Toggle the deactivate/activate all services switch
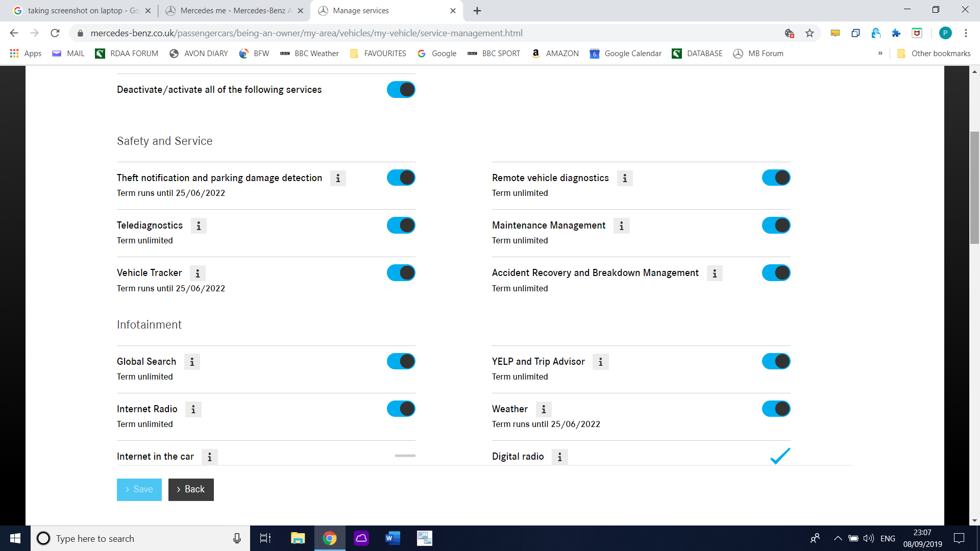980x551 pixels. [401, 90]
